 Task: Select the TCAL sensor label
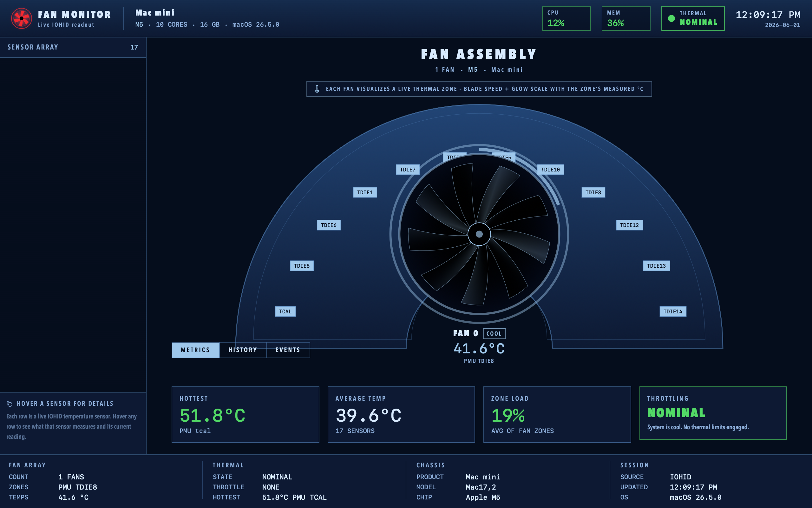pos(285,311)
